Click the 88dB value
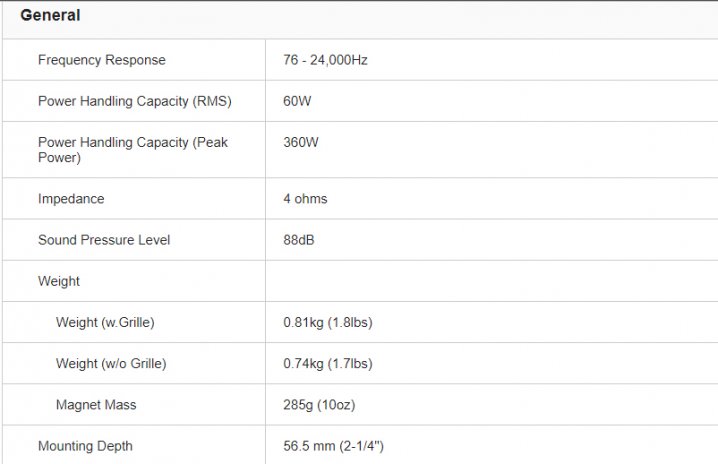Screen dimensions: 718x464 (x=300, y=240)
